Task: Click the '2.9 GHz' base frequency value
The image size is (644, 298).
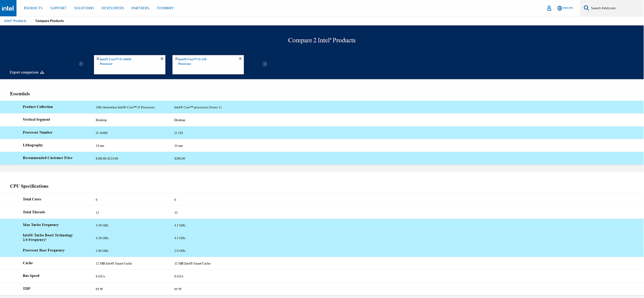Action: (x=180, y=251)
